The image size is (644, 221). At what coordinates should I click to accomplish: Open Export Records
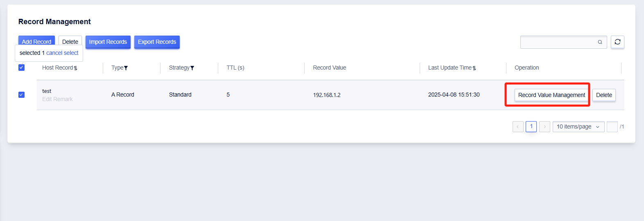coord(157,42)
